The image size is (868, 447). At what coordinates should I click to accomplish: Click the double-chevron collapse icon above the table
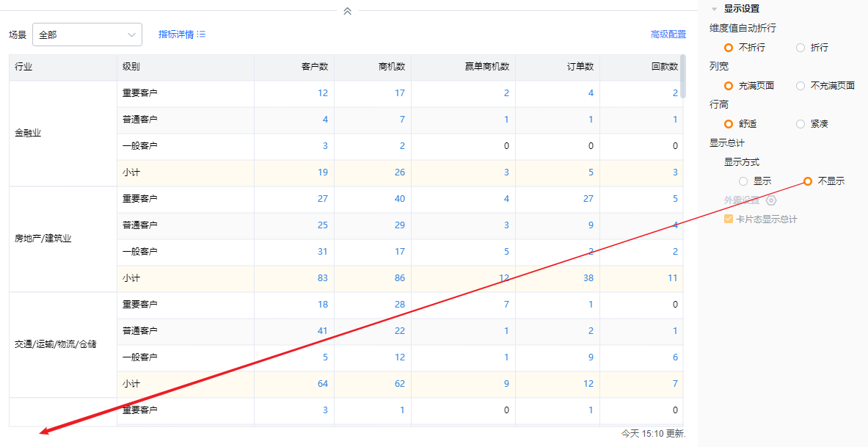[348, 11]
